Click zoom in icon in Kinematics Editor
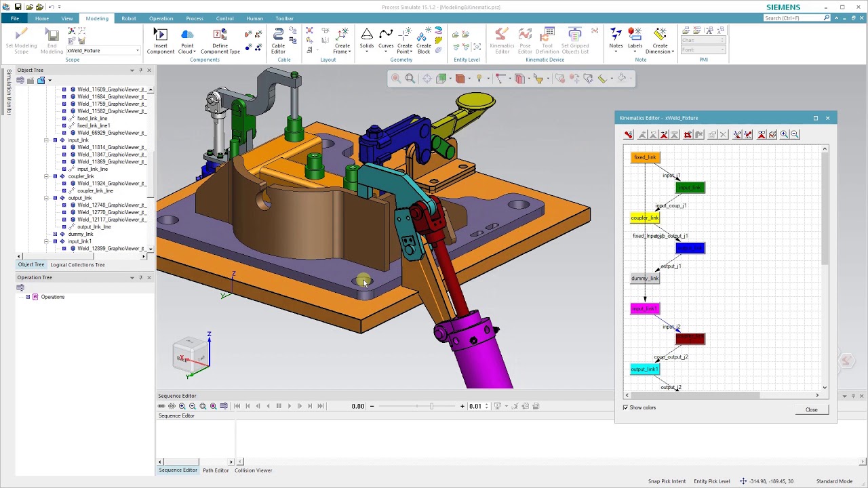The height and width of the screenshot is (488, 868). point(784,135)
